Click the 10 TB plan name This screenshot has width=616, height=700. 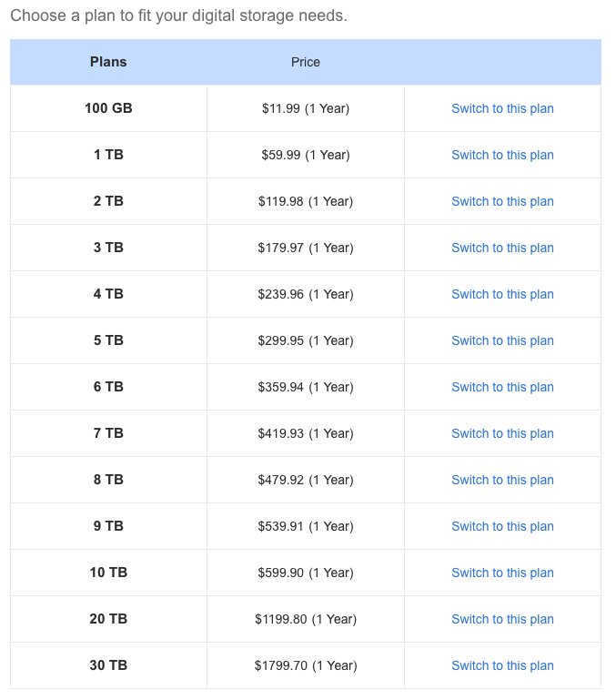pyautogui.click(x=108, y=573)
